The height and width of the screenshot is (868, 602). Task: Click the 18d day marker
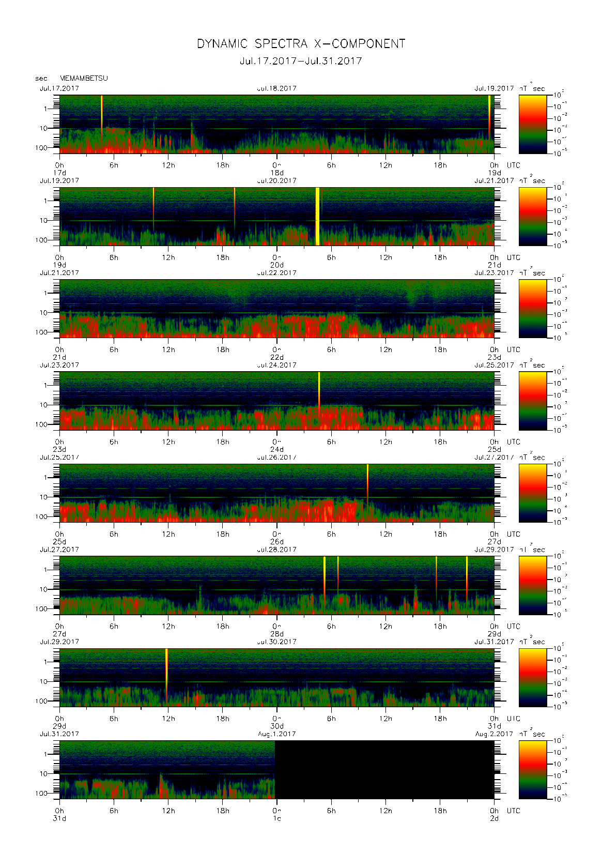[x=277, y=173]
